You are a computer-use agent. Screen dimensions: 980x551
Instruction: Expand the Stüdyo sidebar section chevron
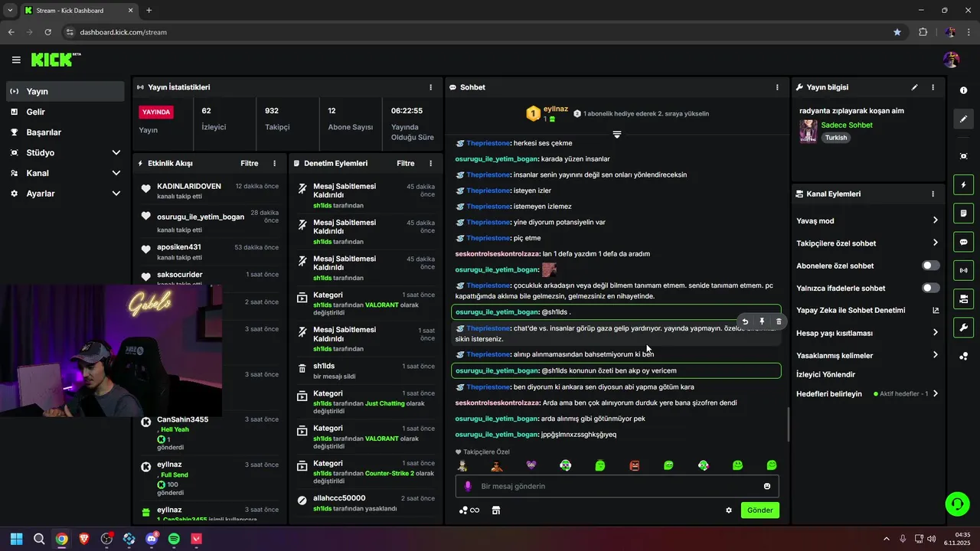[116, 152]
